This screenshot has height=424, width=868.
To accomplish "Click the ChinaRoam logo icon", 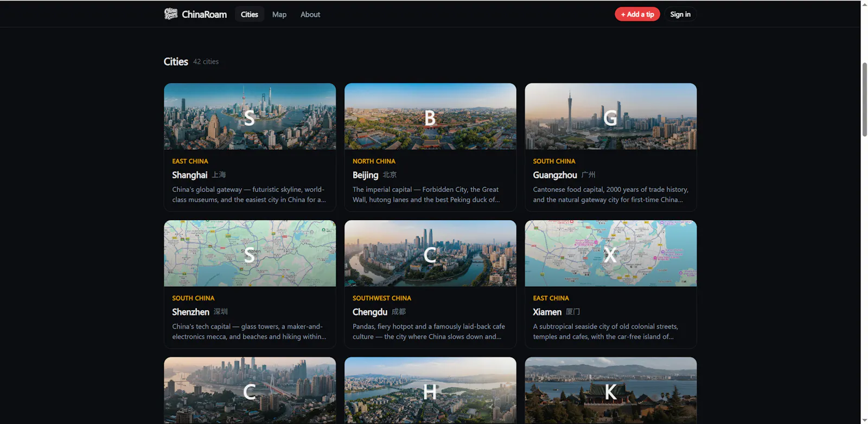I will click(171, 14).
